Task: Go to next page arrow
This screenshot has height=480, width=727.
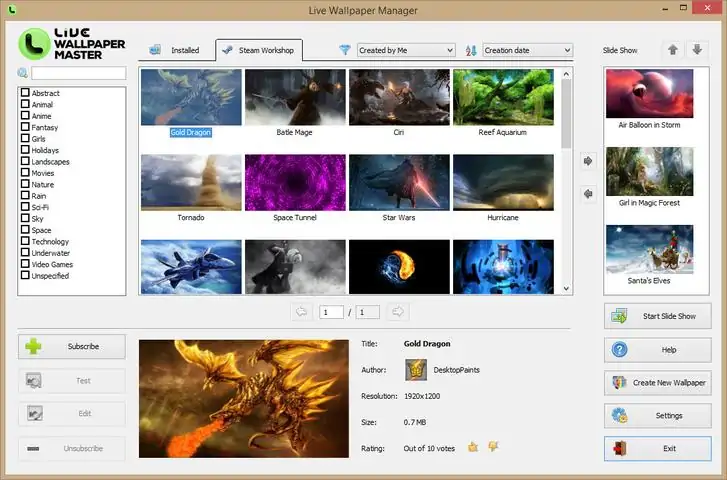Action: coord(397,312)
